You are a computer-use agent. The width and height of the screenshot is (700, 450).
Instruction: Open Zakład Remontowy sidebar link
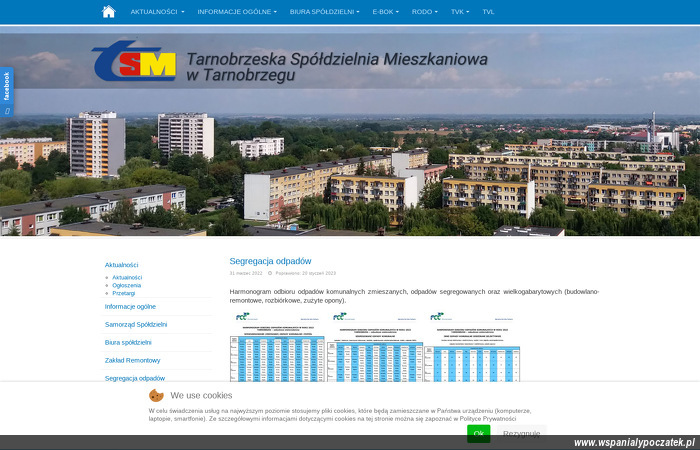click(x=133, y=360)
